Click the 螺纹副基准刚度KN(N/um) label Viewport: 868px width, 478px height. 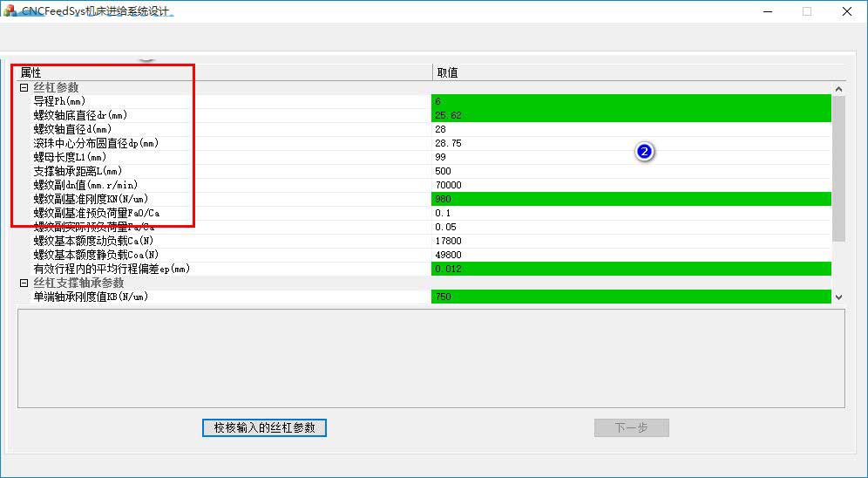tap(91, 199)
